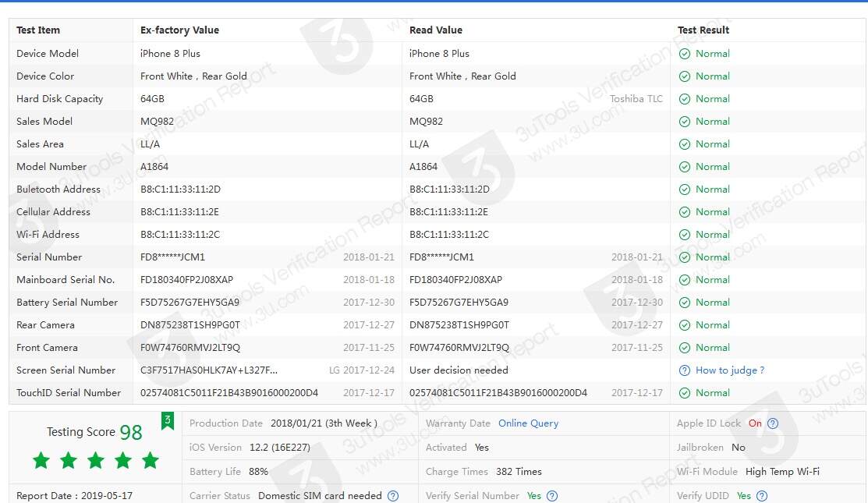Click the first green rating star
Viewport: 868px width, 503px height.
(41, 460)
